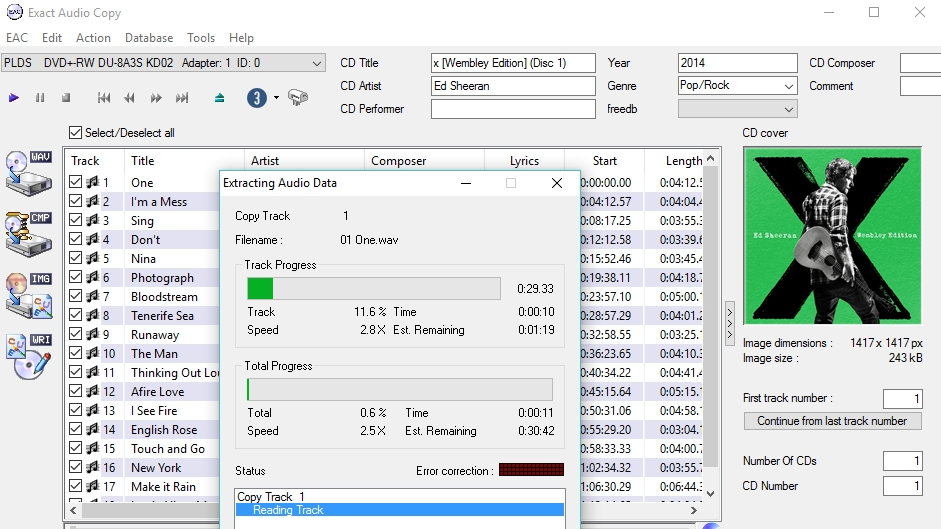This screenshot has height=529, width=941.
Task: Click the Track Progress bar
Action: tap(374, 289)
